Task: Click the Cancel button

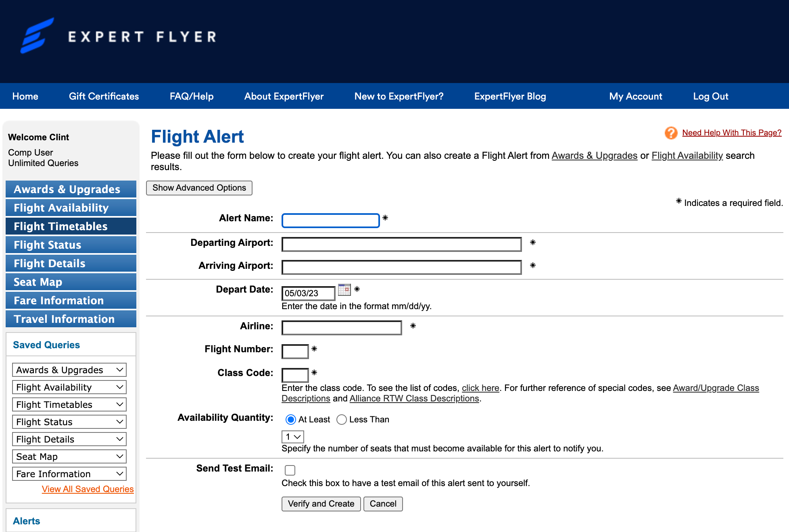Action: click(382, 504)
